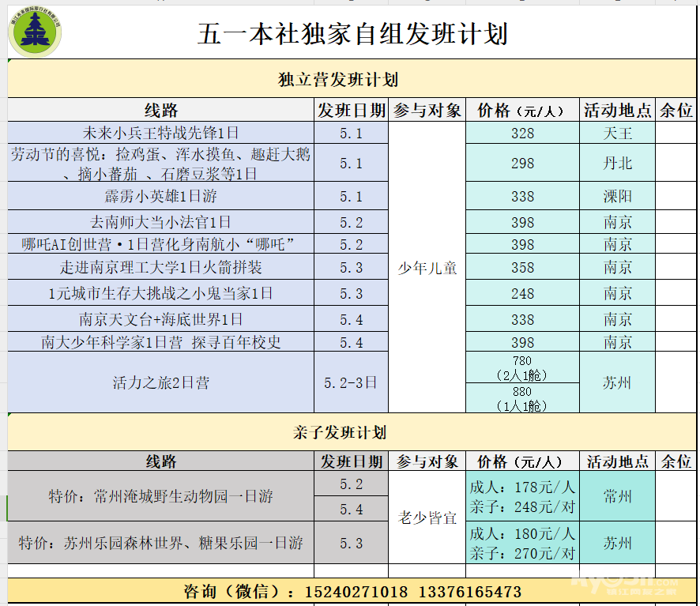Click the 未来小兵王特战先锋1日 route cell
The width and height of the screenshot is (700, 606).
160,133
